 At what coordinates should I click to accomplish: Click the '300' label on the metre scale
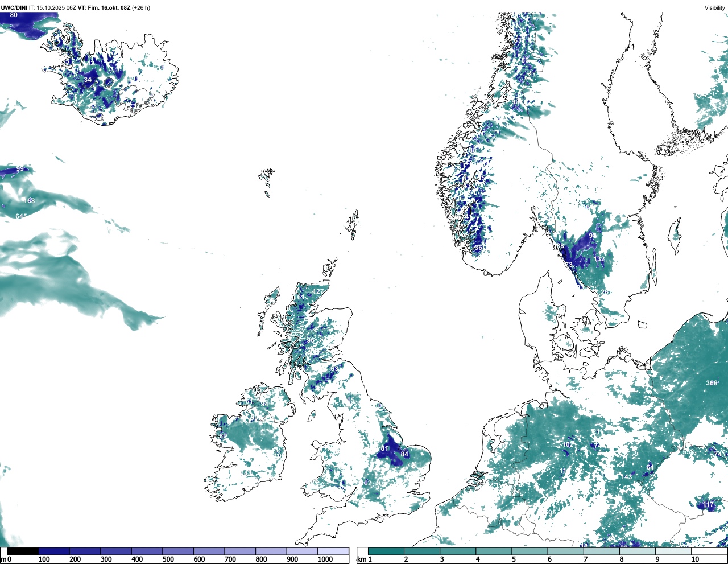coord(106,559)
